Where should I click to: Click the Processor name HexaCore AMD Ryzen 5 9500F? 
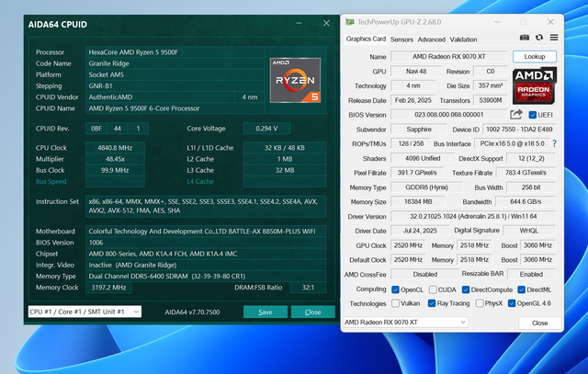175,52
